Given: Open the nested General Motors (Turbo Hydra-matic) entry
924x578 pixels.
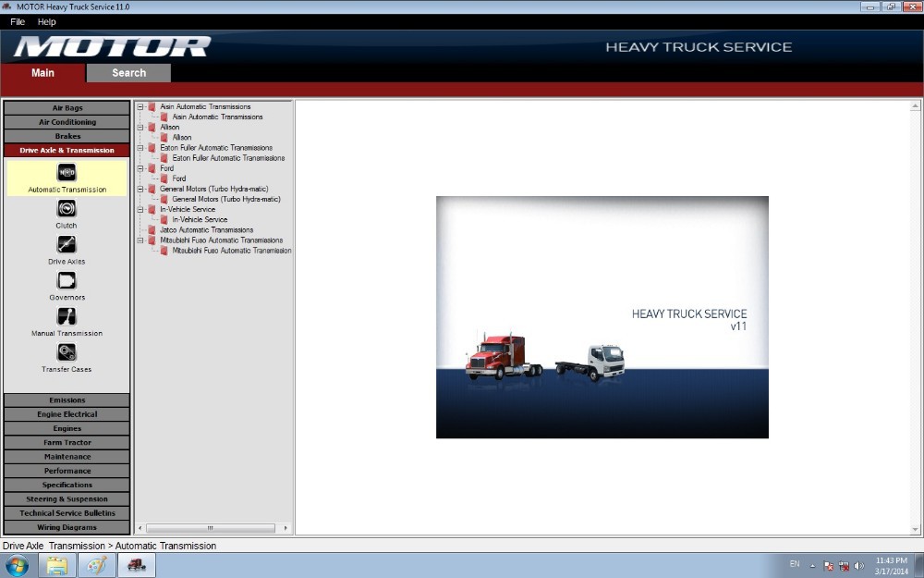Looking at the screenshot, I should [x=226, y=200].
